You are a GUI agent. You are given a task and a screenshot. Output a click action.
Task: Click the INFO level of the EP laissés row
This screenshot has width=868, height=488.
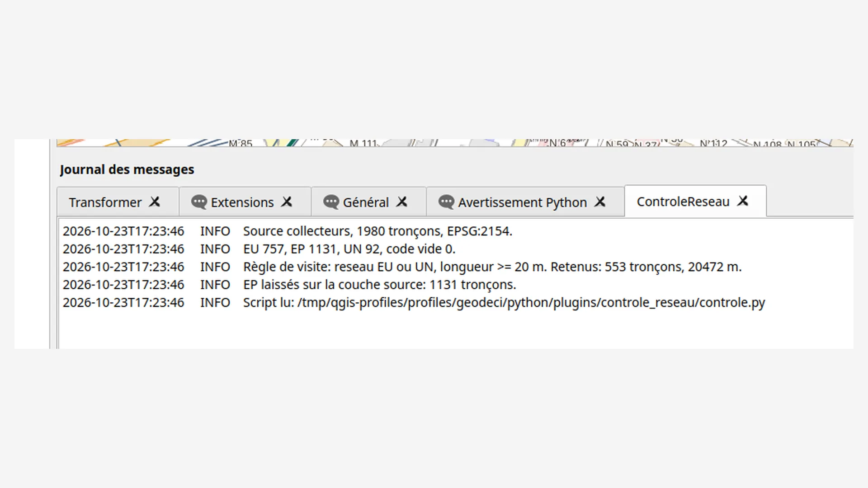215,285
